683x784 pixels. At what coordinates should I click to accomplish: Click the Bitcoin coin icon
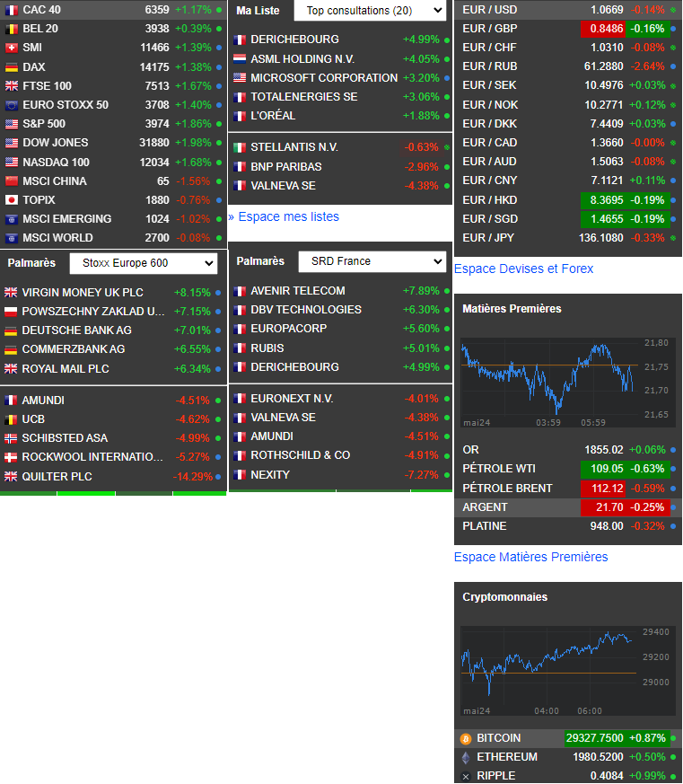click(x=465, y=738)
